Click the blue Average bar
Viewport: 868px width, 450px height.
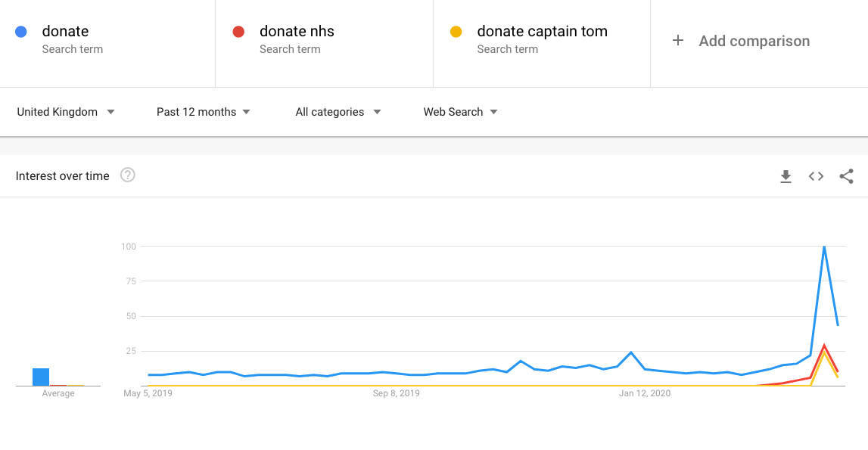[x=41, y=377]
